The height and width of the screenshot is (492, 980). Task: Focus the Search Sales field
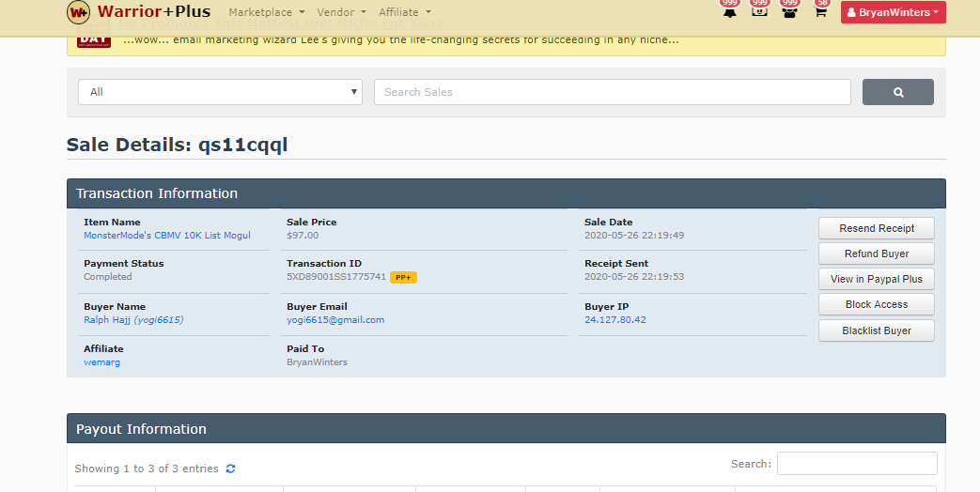612,92
